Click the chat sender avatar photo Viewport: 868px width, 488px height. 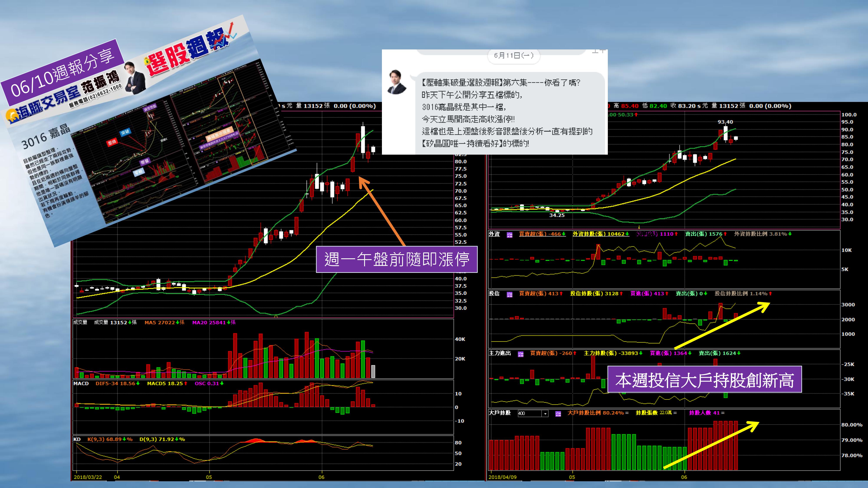pos(397,82)
